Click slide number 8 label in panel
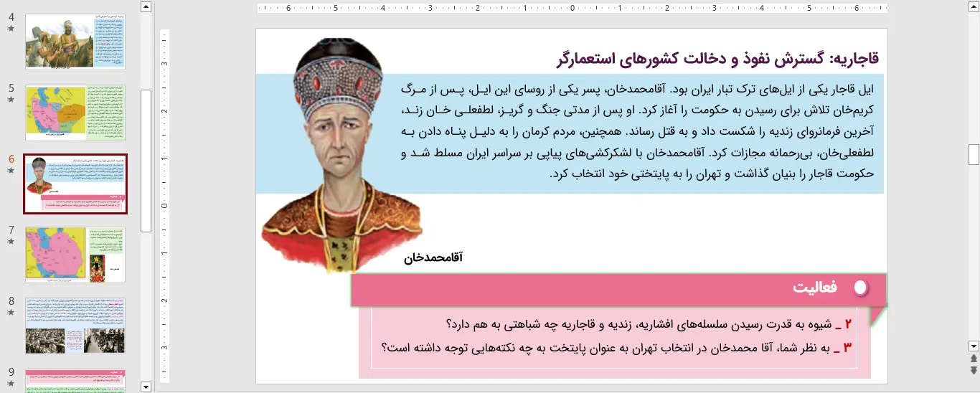Screen dimensions: 980x393 click(11, 301)
